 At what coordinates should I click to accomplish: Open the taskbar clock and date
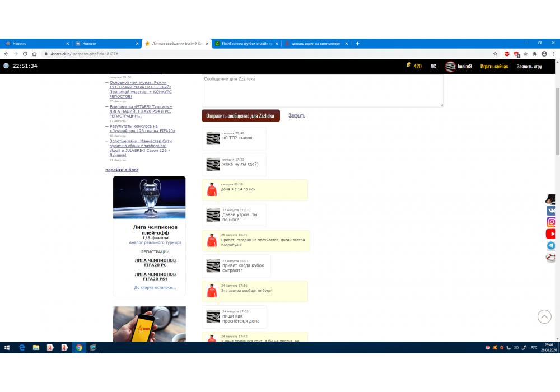coord(549,347)
